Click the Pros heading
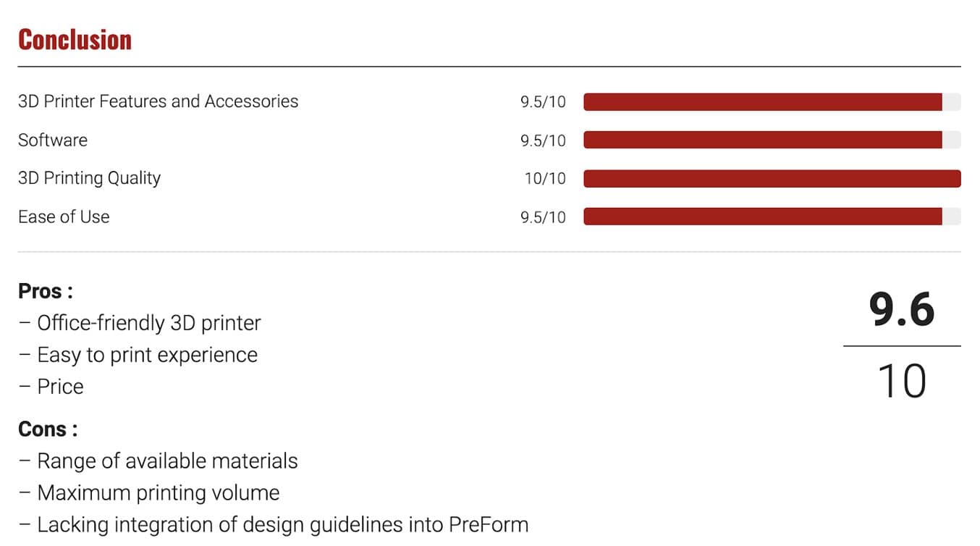This screenshot has width=980, height=546. pyautogui.click(x=45, y=291)
